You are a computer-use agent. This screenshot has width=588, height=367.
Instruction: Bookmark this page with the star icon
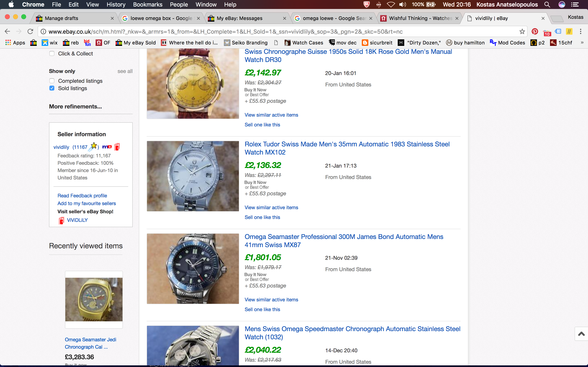point(522,32)
